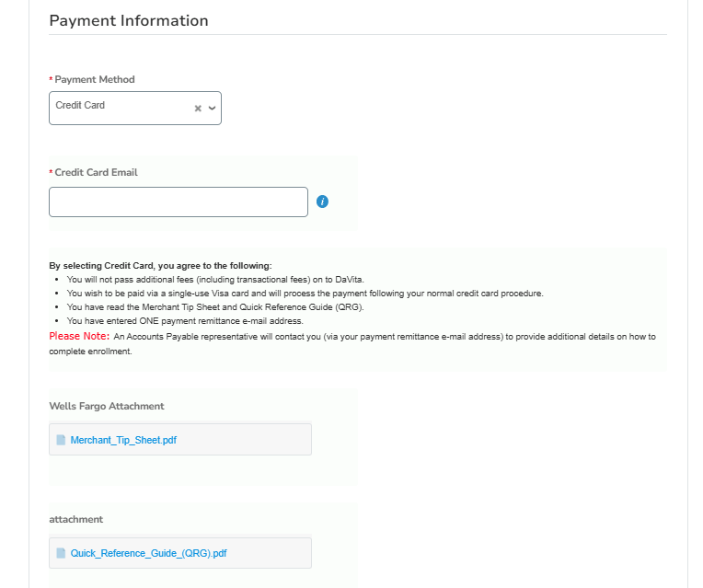Click the bullet about reading the Merchant Tip Sheet
Viewport: 703px width, 588px height.
pyautogui.click(x=214, y=306)
